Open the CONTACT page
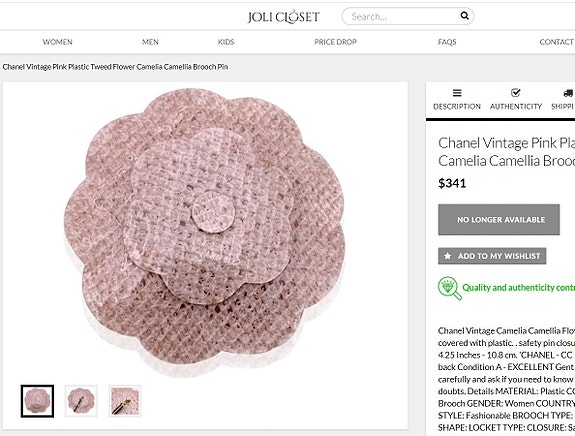575x436 pixels. click(557, 42)
